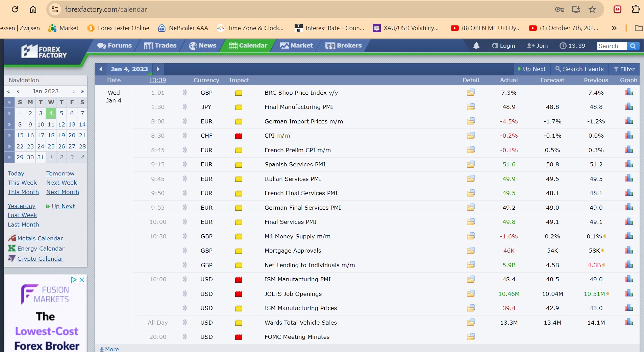Open graph for ISM Manufacturing PMI
The image size is (644, 352).
pos(628,279)
